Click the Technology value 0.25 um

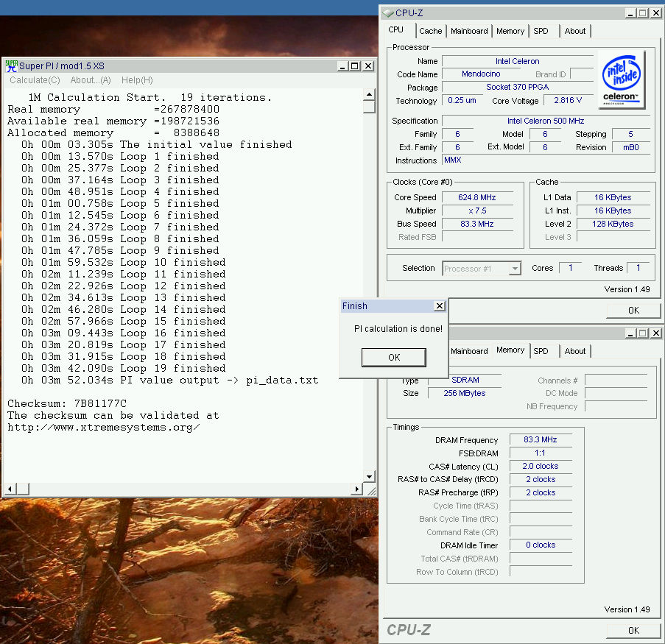462,101
